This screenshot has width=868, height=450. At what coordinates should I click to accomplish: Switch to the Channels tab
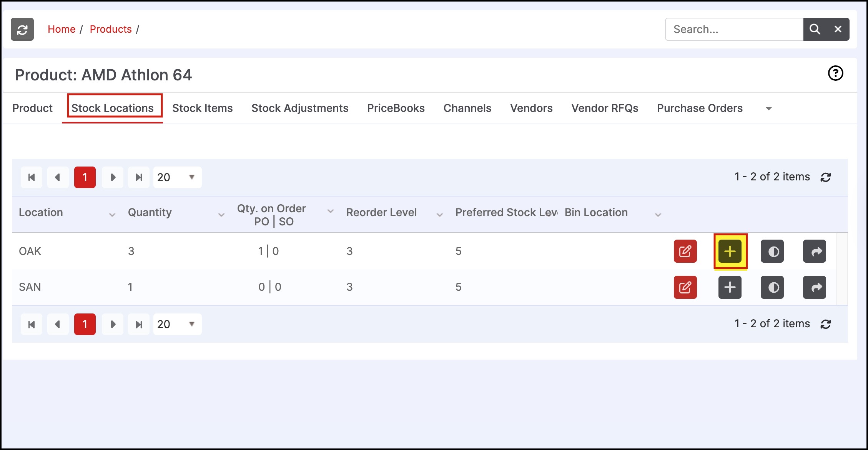tap(467, 108)
